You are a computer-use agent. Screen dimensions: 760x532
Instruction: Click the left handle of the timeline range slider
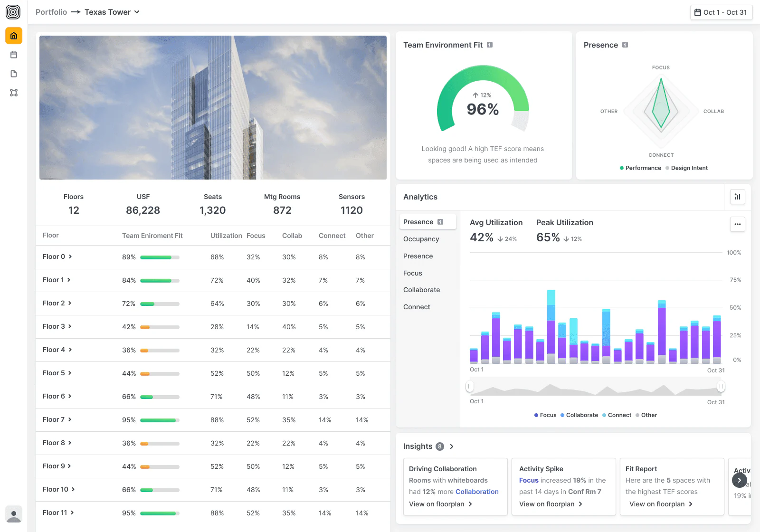pos(470,386)
